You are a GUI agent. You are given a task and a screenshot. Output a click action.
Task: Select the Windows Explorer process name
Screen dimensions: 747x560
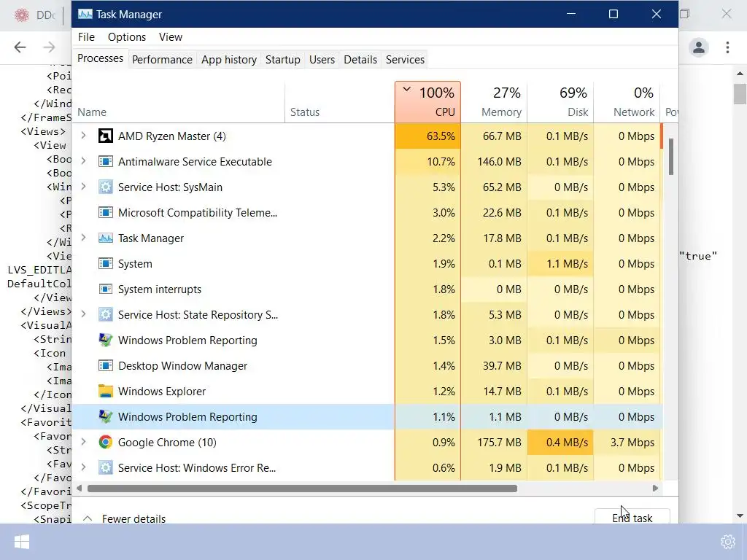(x=162, y=392)
